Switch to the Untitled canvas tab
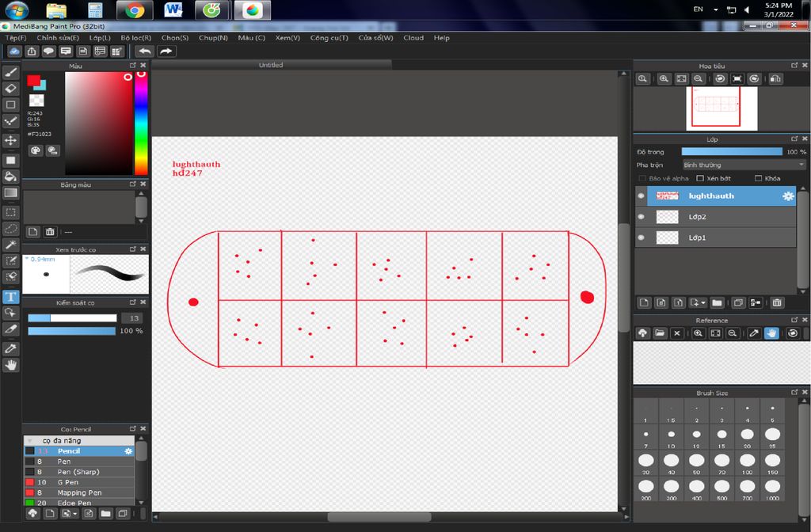Viewport: 811px width, 532px height. coord(271,65)
